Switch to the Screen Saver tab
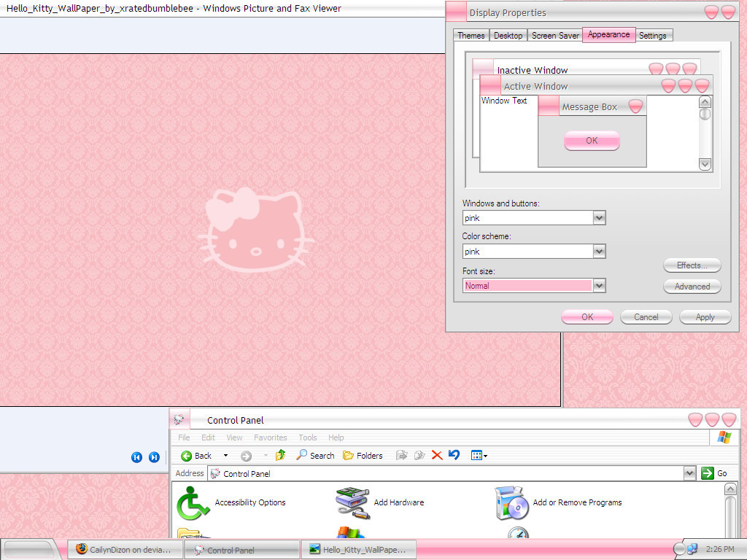747x560 pixels. [555, 36]
